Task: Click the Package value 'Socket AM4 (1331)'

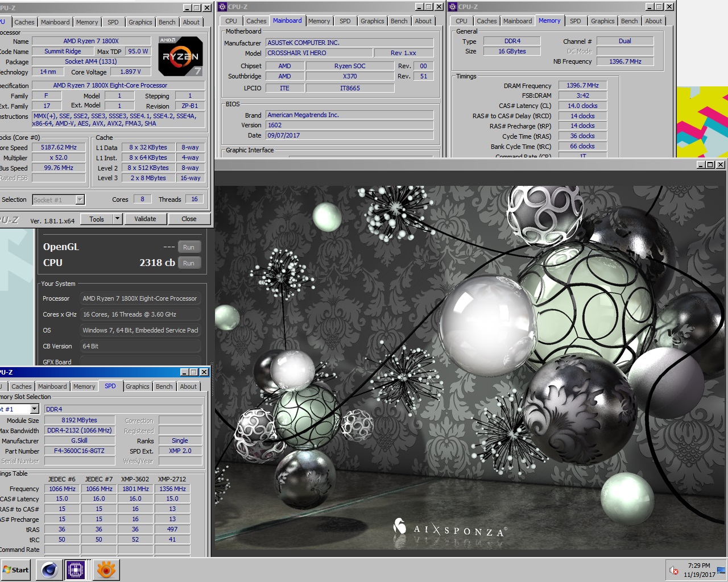Action: (x=91, y=61)
